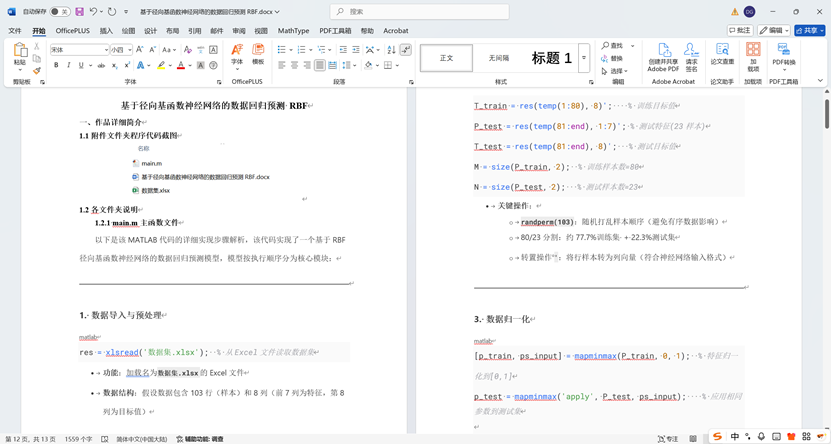Viewport: 831px width, 444px height.
Task: Click the 共享 Share button
Action: (x=810, y=31)
